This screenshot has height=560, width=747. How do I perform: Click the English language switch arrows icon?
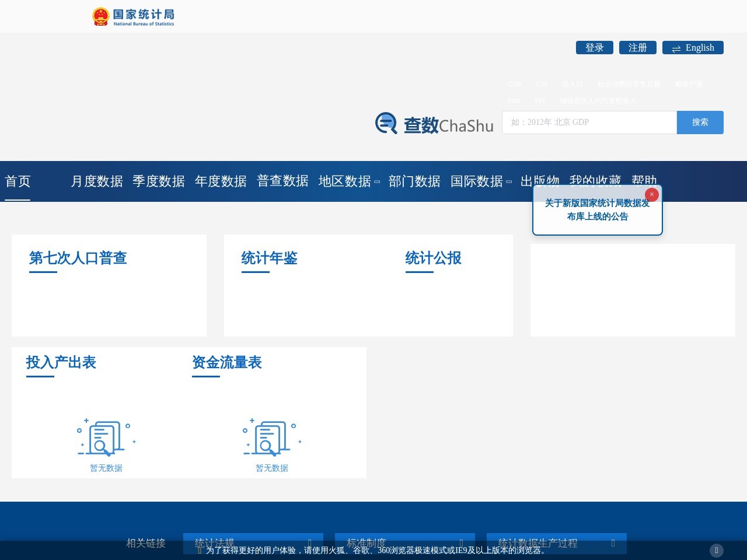676,48
